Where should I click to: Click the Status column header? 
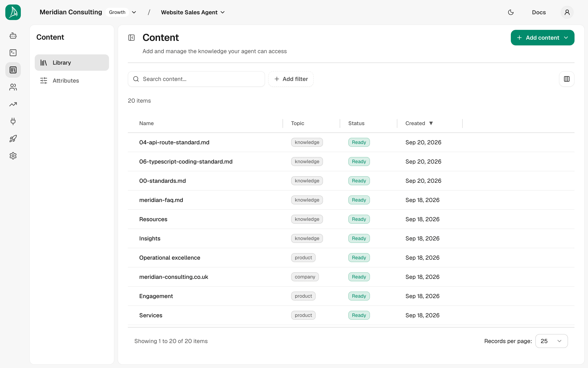pyautogui.click(x=356, y=123)
